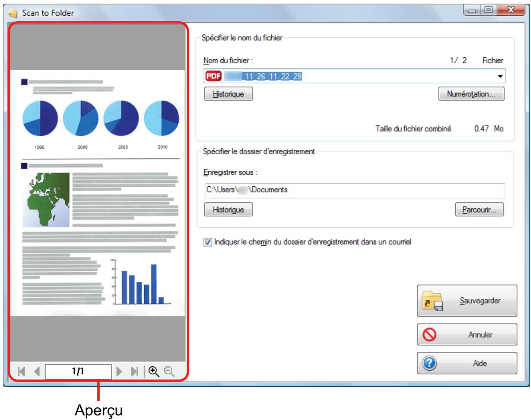
Task: Click the 'Enregistrer sous :' label
Action: (230, 173)
